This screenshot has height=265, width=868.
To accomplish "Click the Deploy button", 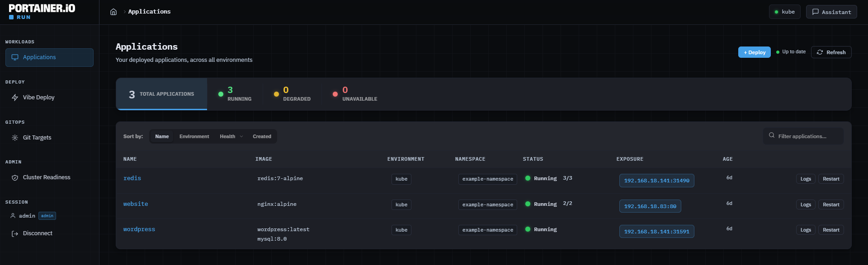I will (755, 52).
